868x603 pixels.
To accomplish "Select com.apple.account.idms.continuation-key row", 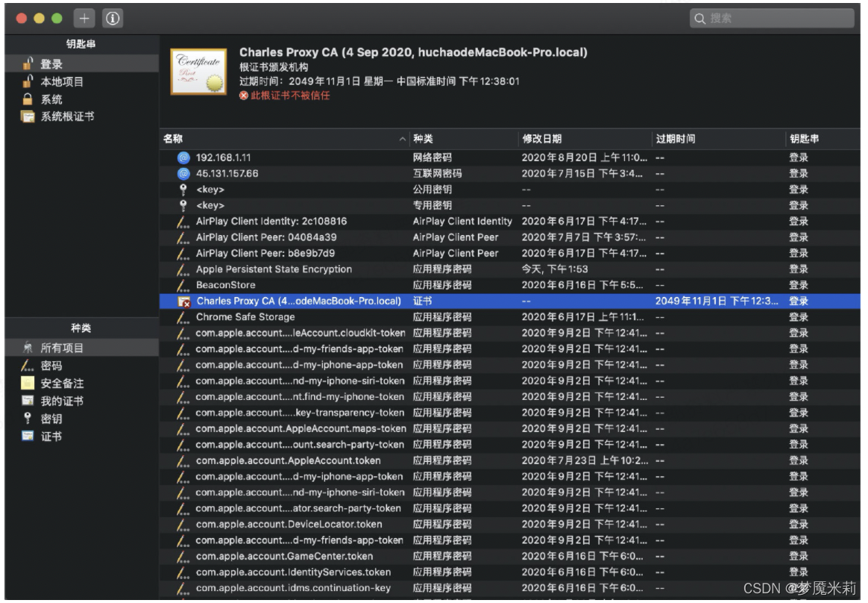I will point(510,588).
